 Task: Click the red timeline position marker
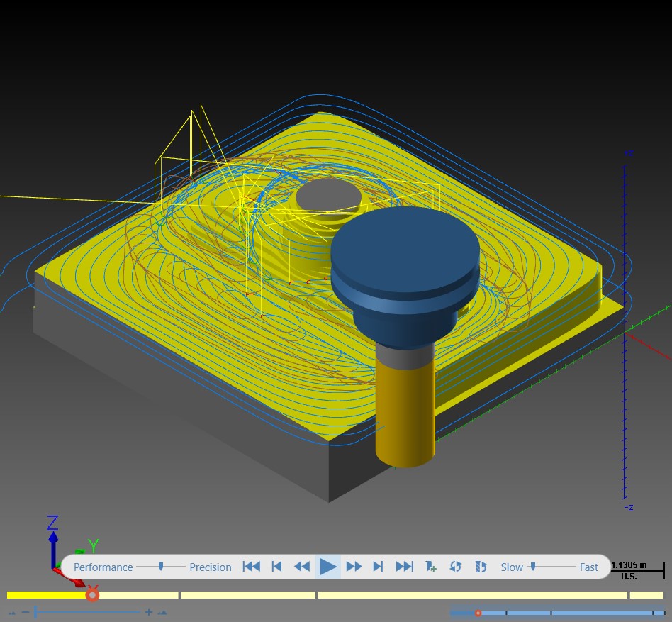point(92,594)
